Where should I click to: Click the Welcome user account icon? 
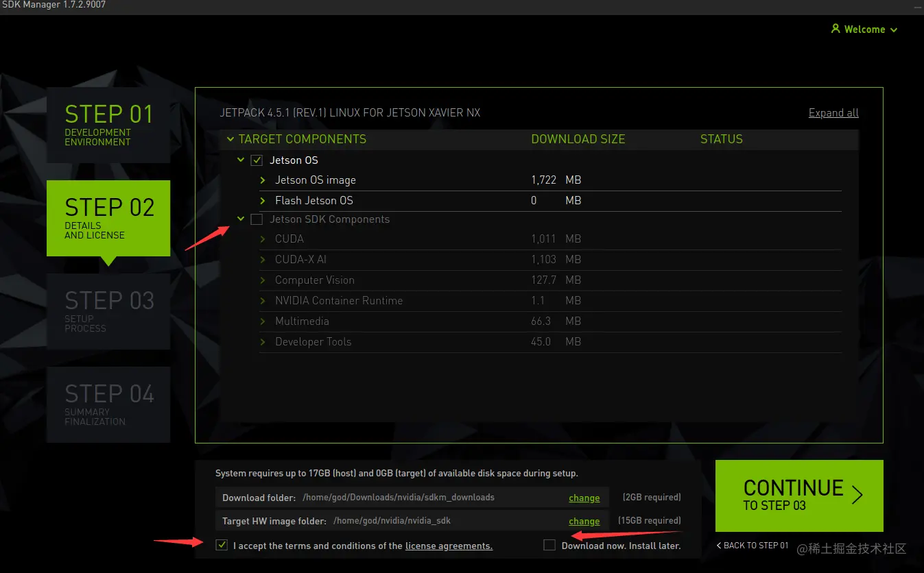coord(835,29)
